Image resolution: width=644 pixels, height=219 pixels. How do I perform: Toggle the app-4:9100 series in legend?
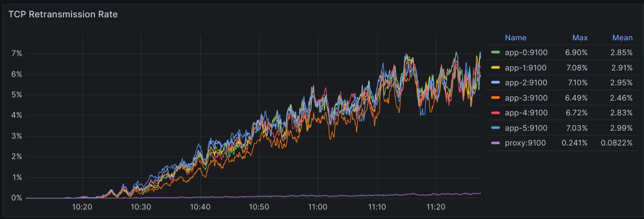(526, 113)
